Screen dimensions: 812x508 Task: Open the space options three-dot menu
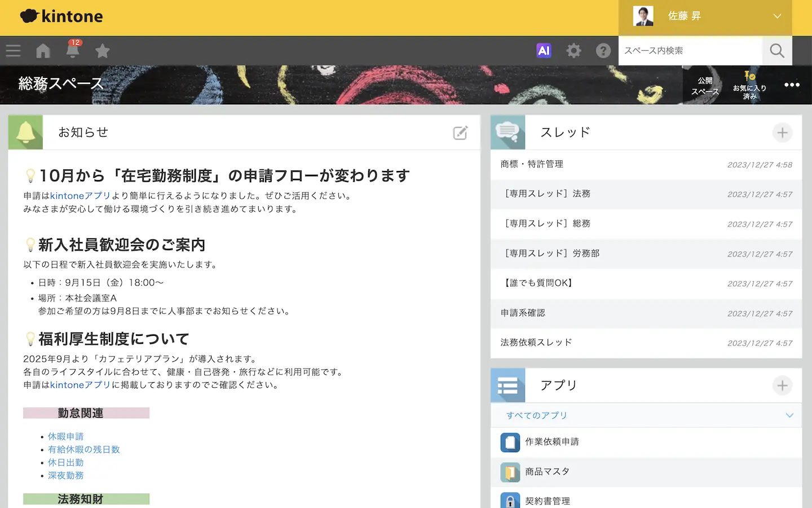[792, 85]
